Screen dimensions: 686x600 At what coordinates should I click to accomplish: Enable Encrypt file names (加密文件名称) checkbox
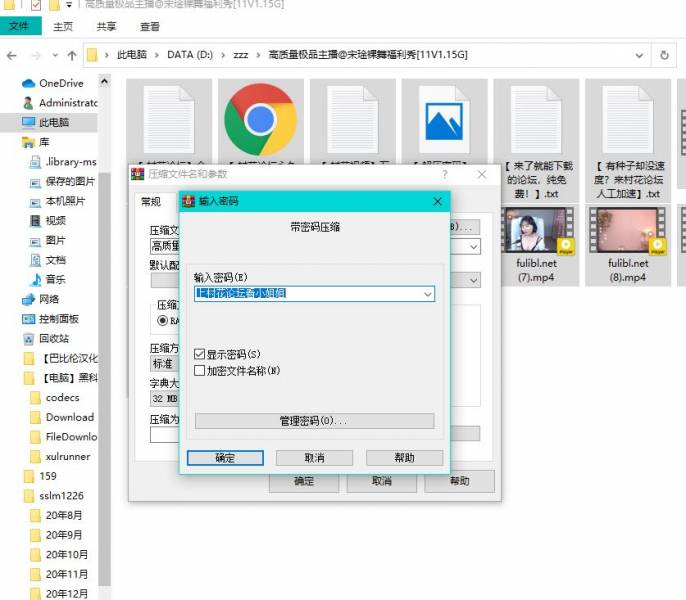pos(200,370)
